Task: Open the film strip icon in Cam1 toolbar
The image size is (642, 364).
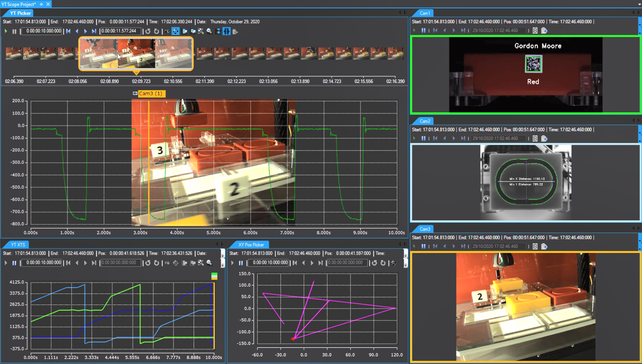Action: tap(535, 30)
